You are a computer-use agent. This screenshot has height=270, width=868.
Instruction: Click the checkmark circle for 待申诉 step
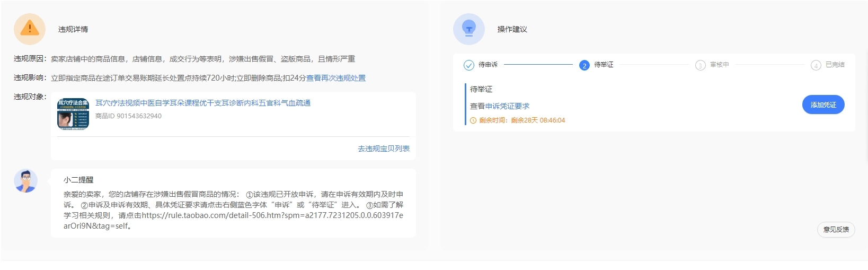click(x=468, y=65)
